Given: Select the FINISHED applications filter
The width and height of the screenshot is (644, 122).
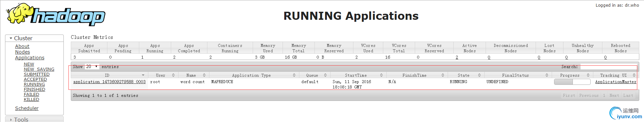Looking at the screenshot, I should (35, 89).
